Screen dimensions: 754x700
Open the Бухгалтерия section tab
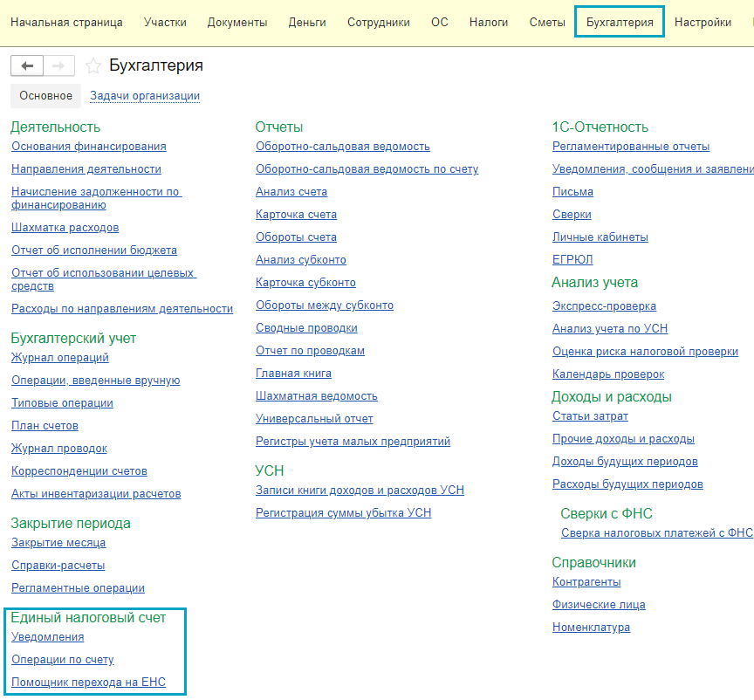620,22
